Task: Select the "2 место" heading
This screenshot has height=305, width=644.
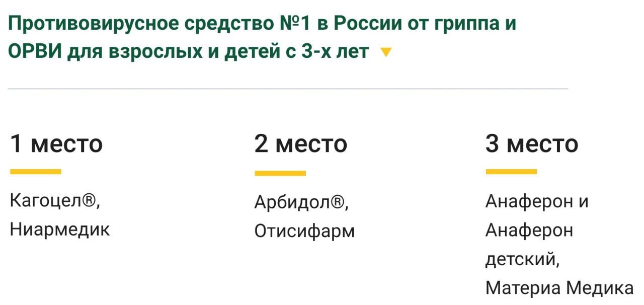Action: coord(301,144)
